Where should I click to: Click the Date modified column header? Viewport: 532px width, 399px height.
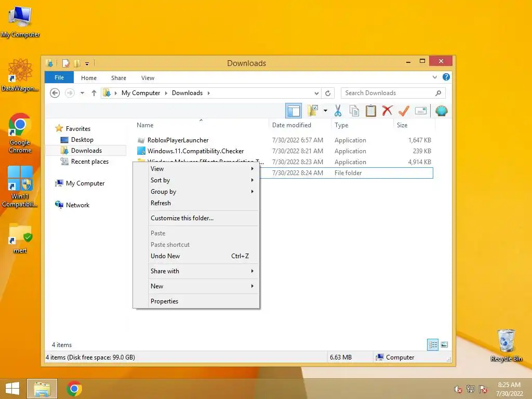tap(300, 125)
